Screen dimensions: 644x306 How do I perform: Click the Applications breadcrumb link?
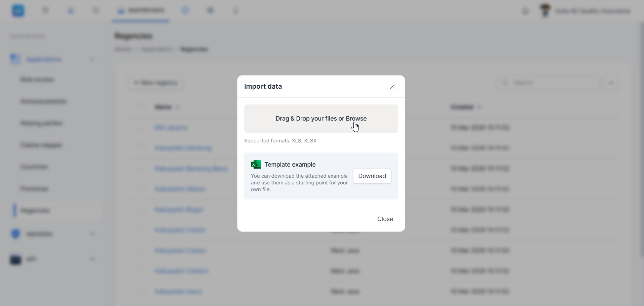tap(157, 49)
